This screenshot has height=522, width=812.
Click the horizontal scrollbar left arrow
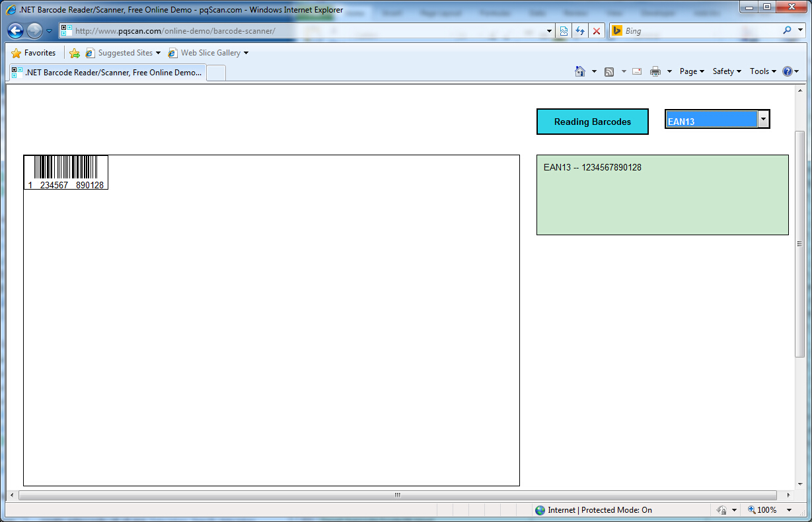11,495
